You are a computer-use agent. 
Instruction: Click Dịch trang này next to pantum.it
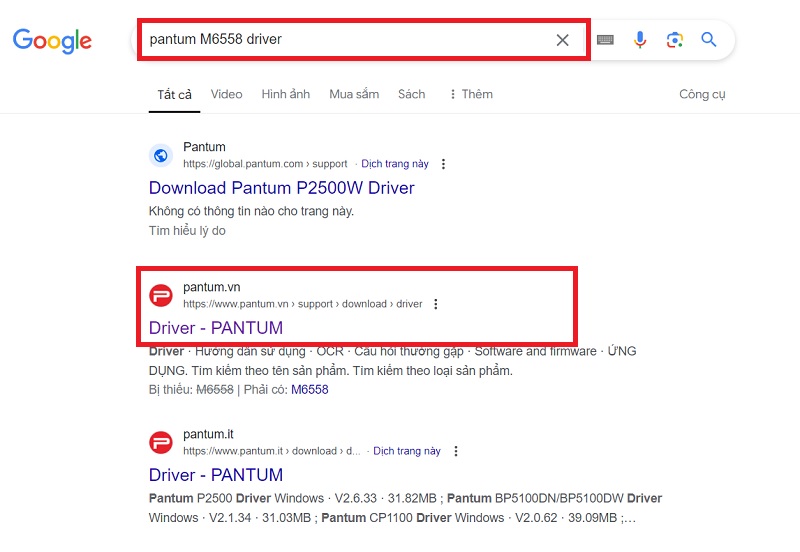click(x=407, y=451)
